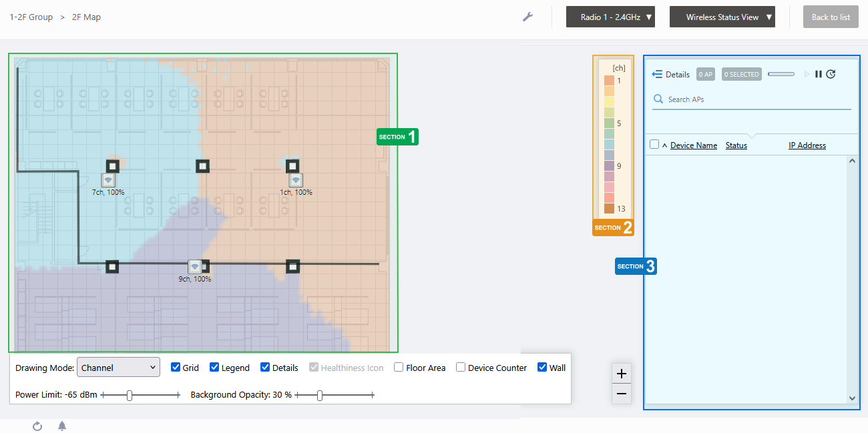Screen dimensions: 868x433
Task: Click the access point icon on channel 1
Action: point(296,180)
